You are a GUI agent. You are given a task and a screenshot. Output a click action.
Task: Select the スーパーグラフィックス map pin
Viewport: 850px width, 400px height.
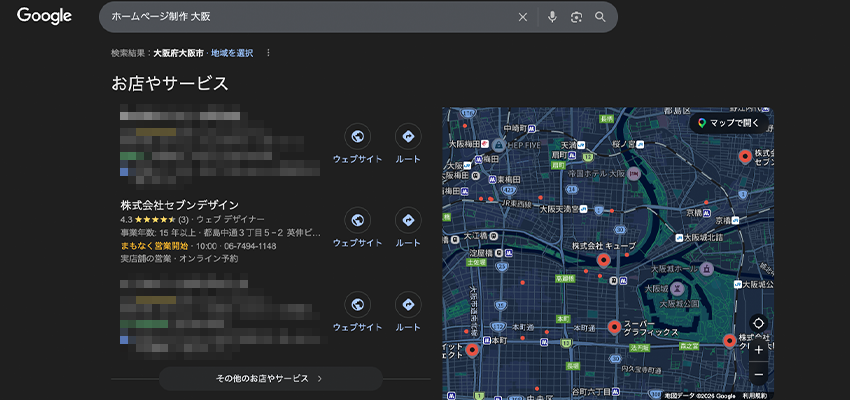[x=614, y=327]
